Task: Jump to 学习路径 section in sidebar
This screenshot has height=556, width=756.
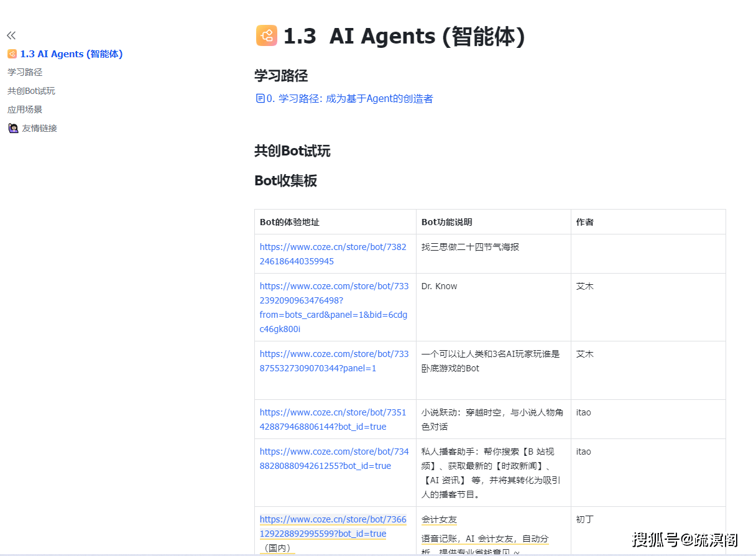Action: pos(25,72)
